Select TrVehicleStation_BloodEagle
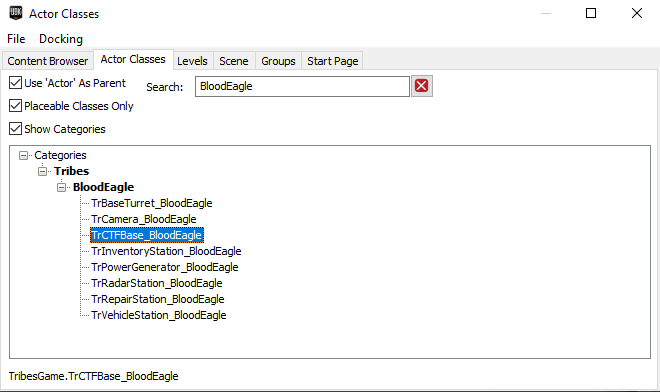660x392 pixels. click(x=159, y=315)
